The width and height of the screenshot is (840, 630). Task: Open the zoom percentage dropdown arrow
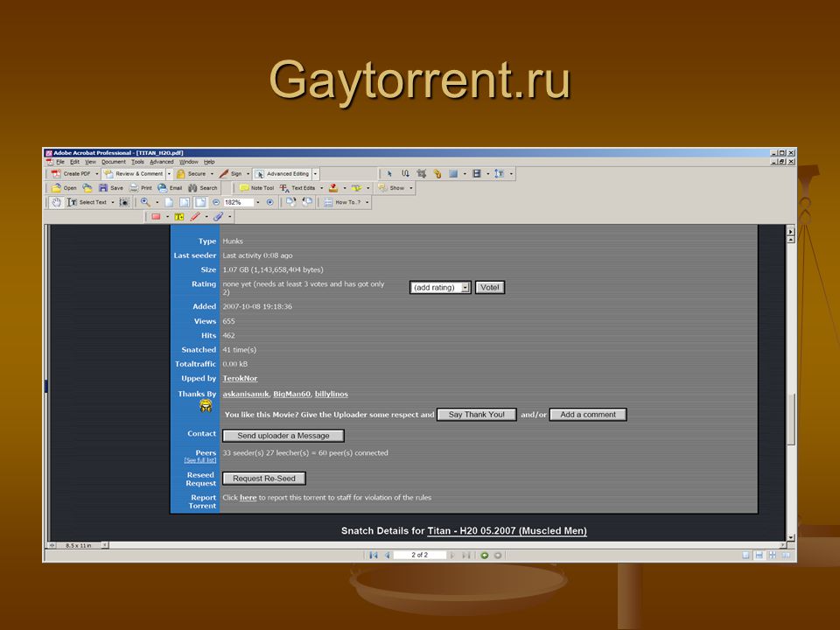[x=257, y=202]
